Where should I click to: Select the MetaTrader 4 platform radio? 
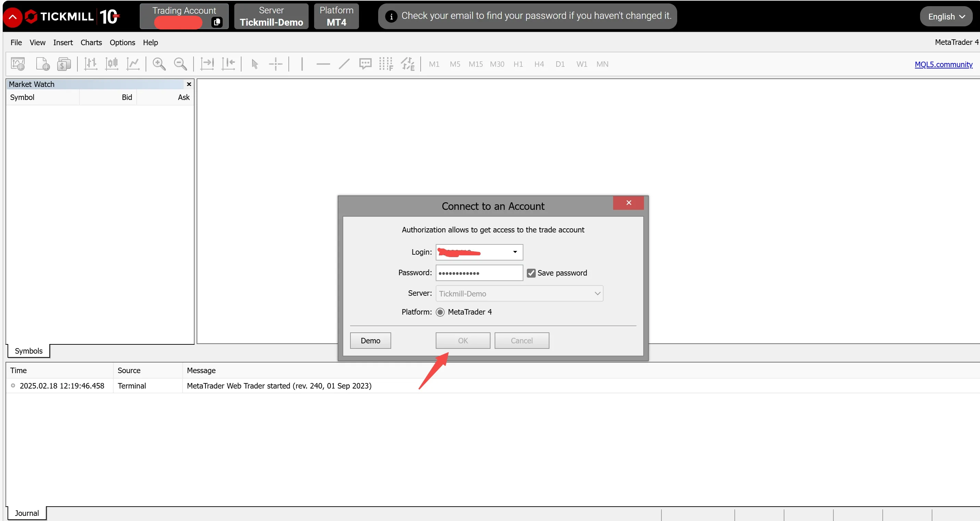coord(440,312)
